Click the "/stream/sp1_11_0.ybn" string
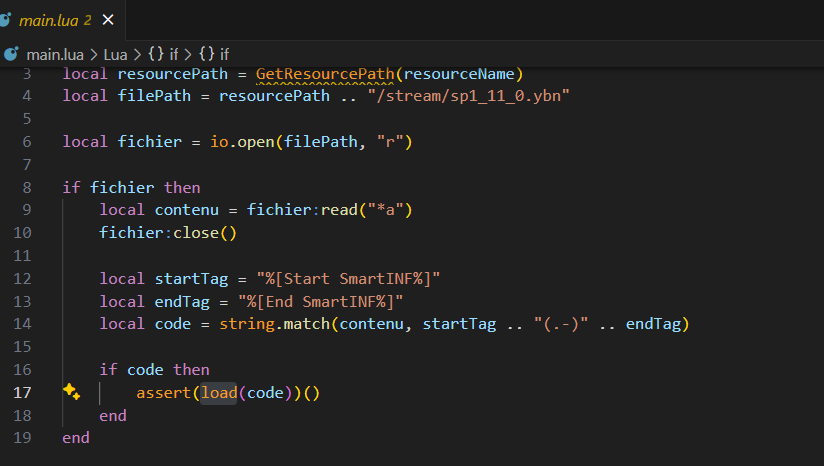Screen dimensions: 824x466 coord(469,96)
